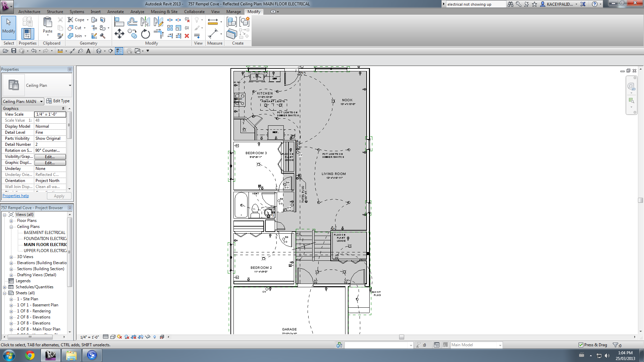Viewport: 644px width, 362px height.
Task: Open the Ceiling Plan type selector dropdown
Action: [x=70, y=85]
